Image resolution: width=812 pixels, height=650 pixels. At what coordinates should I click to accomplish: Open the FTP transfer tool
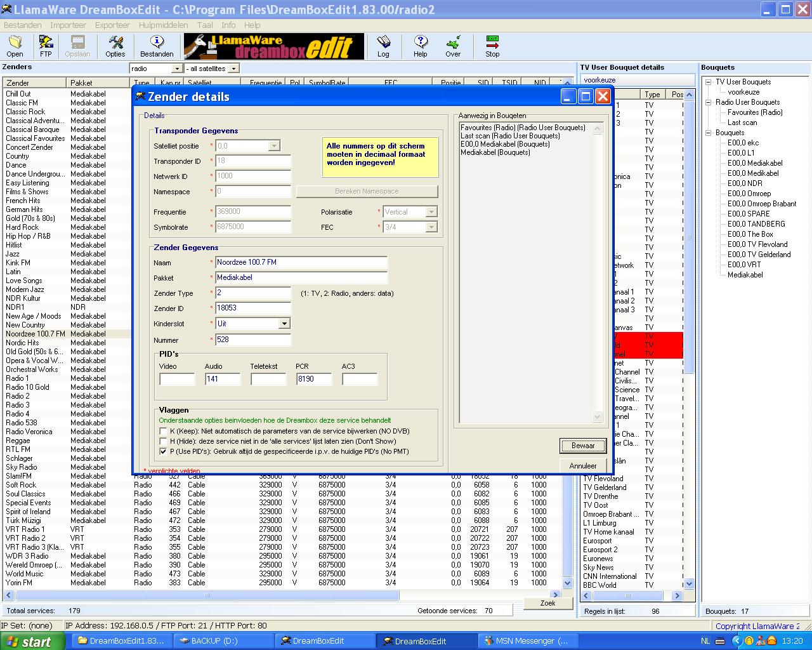tap(46, 46)
